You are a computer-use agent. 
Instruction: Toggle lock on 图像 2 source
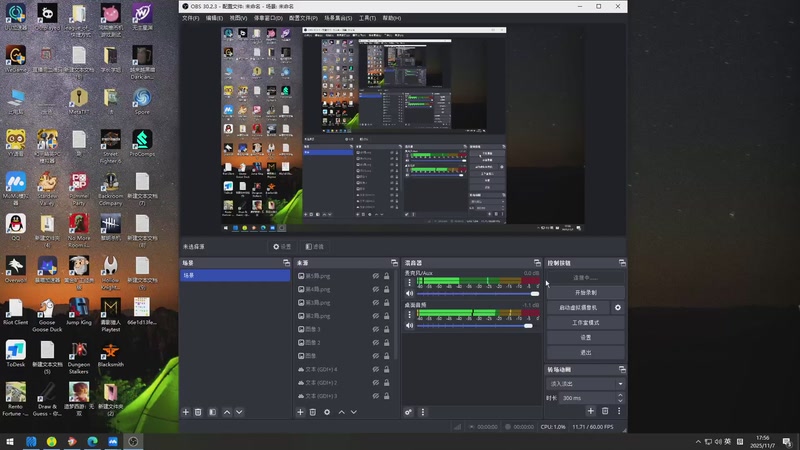pyautogui.click(x=387, y=342)
